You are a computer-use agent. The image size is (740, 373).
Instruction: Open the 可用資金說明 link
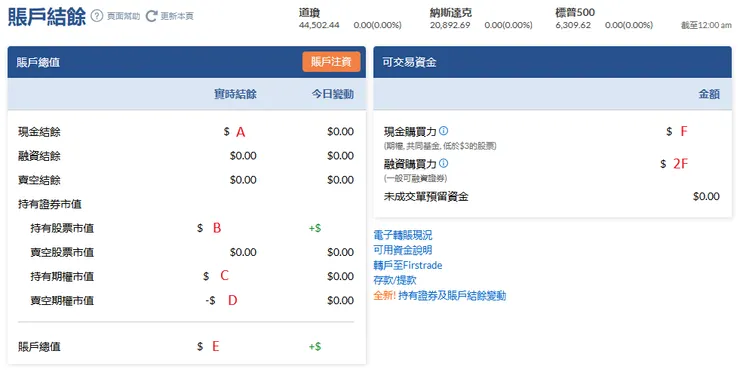[403, 250]
